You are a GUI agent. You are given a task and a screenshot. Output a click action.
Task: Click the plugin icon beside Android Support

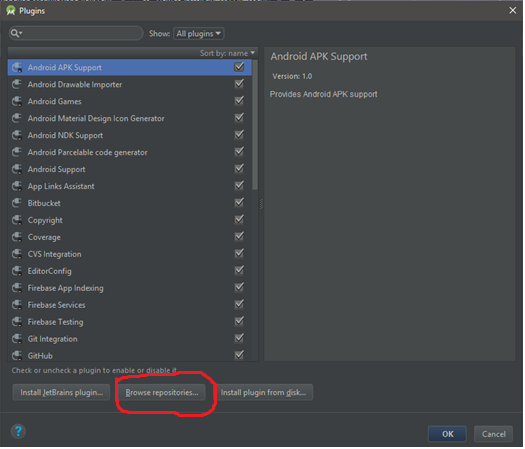(17, 169)
